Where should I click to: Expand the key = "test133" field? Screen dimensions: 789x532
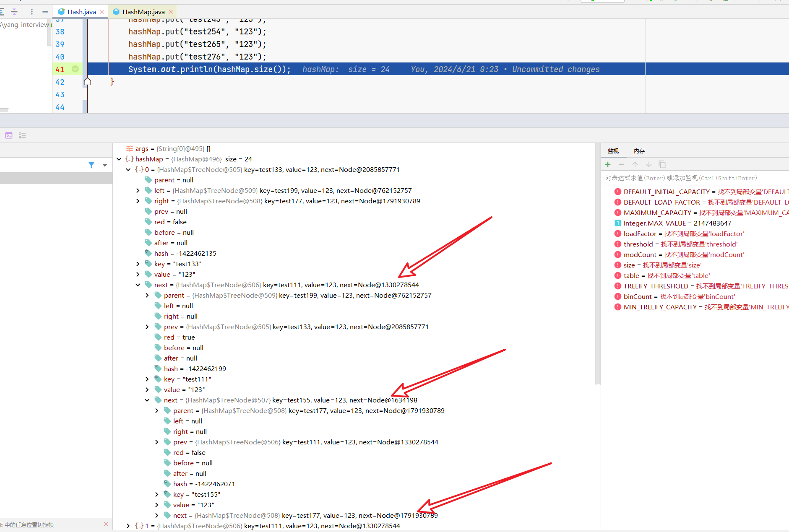point(138,264)
